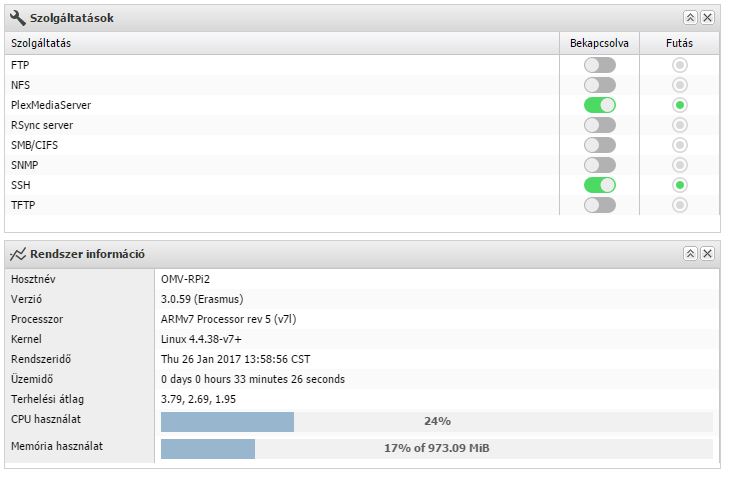Click the TFTP running status indicator

(x=680, y=205)
